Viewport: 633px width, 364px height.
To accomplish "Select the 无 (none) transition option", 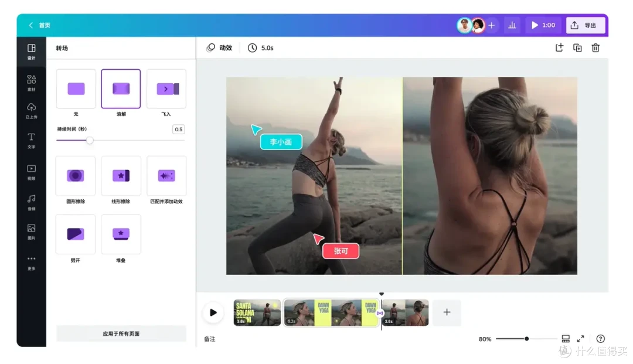I will click(76, 89).
